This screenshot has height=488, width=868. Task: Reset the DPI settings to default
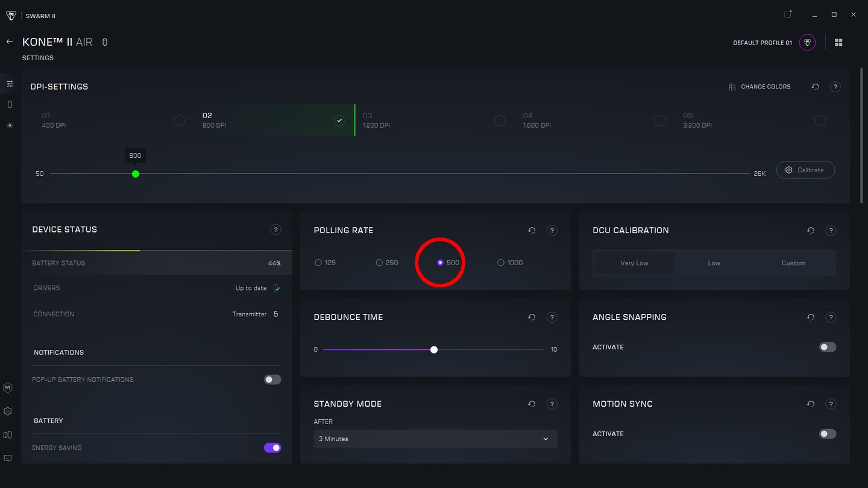pyautogui.click(x=815, y=87)
